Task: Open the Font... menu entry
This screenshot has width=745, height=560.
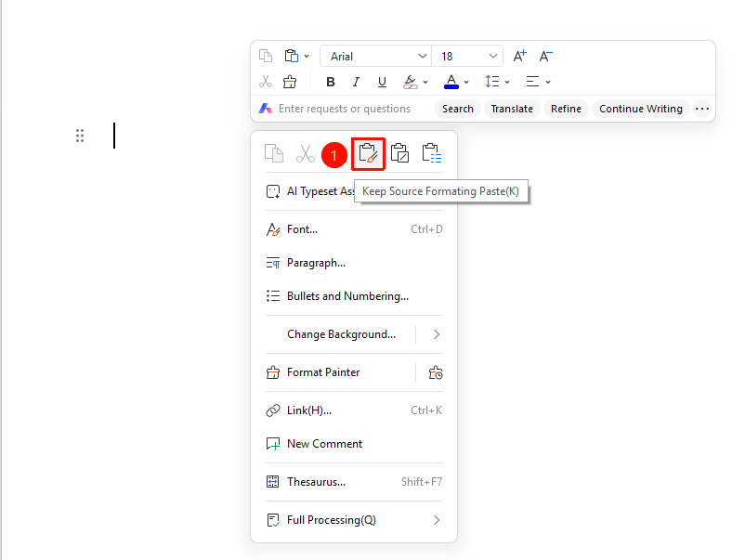Action: coord(354,229)
